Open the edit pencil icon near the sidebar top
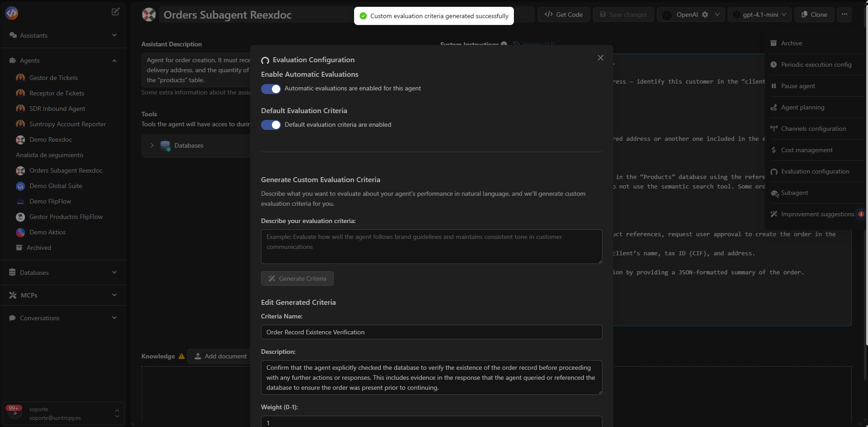Viewport: 868px width, 427px height. point(116,11)
